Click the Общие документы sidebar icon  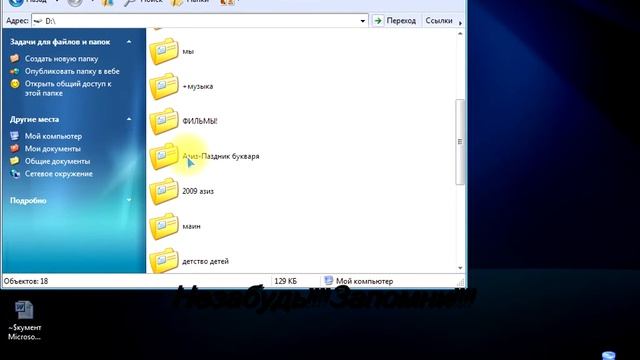pos(15,161)
